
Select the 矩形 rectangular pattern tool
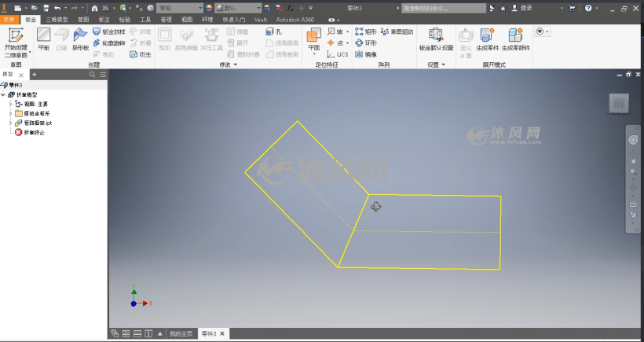coord(366,31)
